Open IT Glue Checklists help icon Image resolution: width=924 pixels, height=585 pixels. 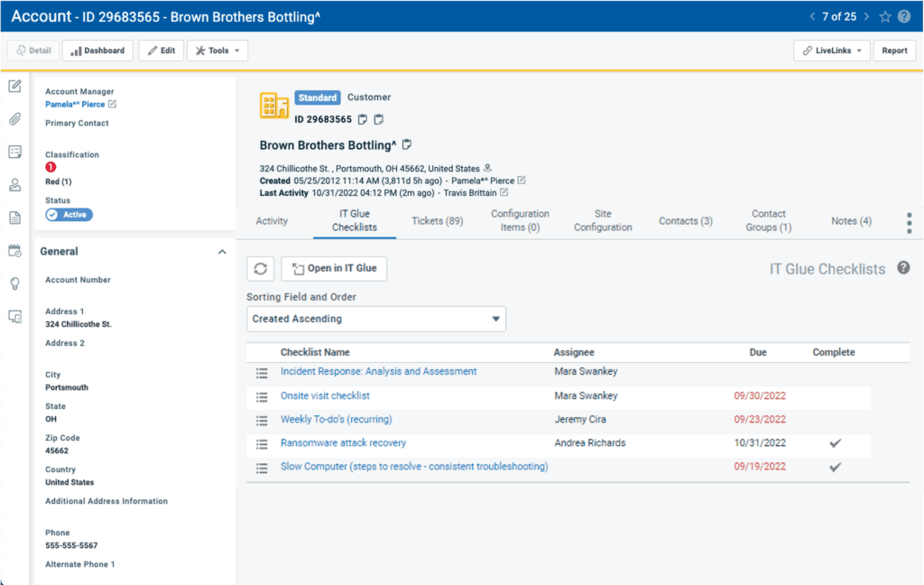pos(903,268)
